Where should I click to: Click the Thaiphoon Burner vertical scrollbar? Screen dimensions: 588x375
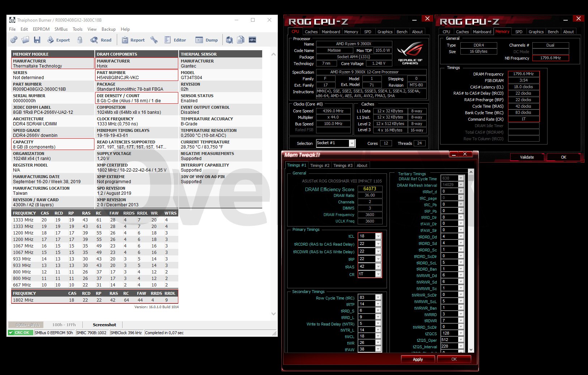(x=273, y=184)
